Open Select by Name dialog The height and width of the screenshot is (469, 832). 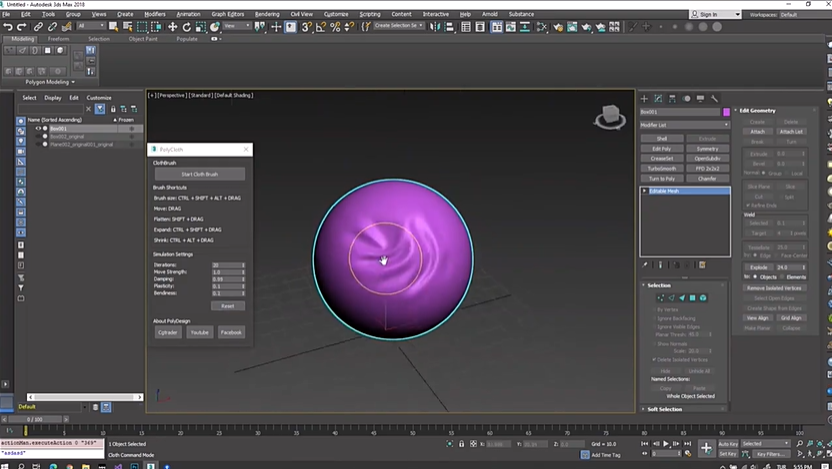[x=127, y=27]
